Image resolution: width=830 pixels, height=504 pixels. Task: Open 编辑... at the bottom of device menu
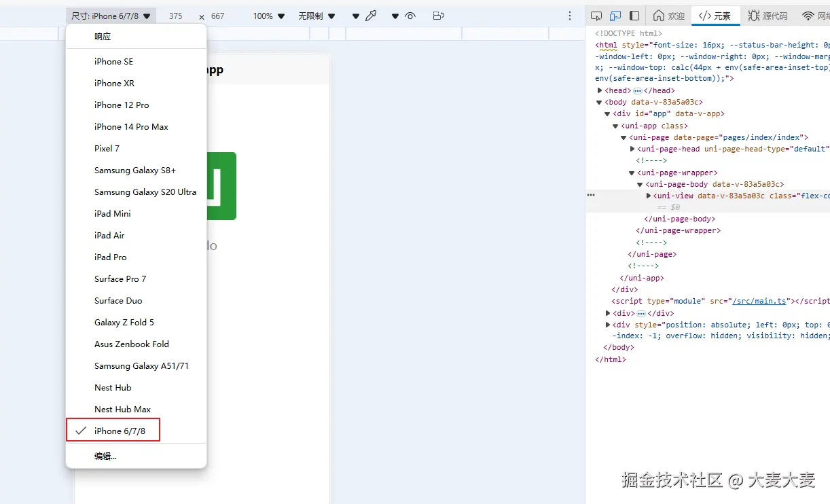point(136,456)
